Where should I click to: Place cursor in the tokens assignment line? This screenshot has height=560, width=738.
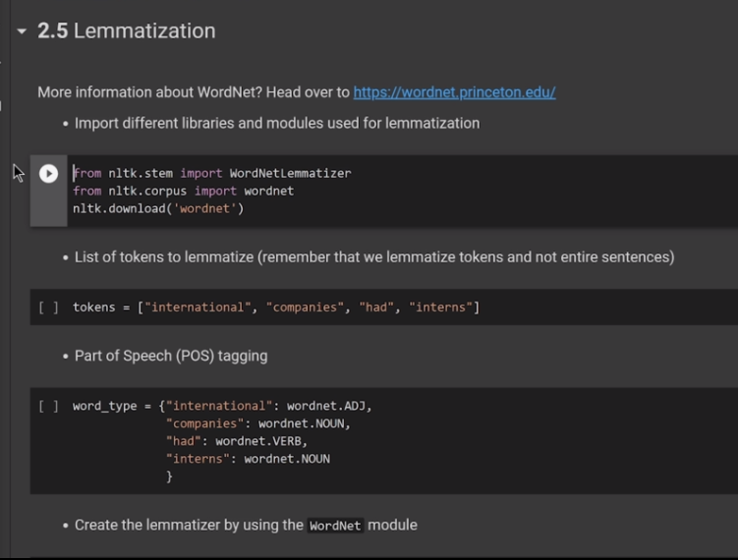tap(275, 308)
